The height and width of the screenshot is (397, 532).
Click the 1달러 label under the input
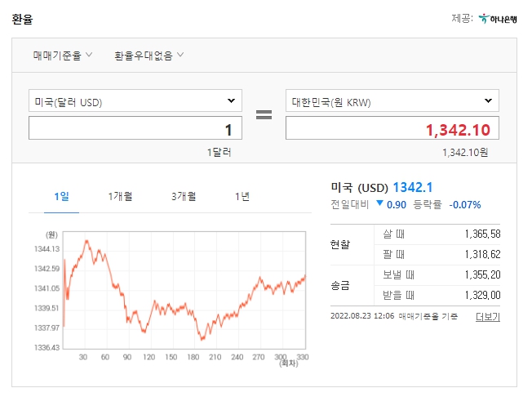coord(219,153)
